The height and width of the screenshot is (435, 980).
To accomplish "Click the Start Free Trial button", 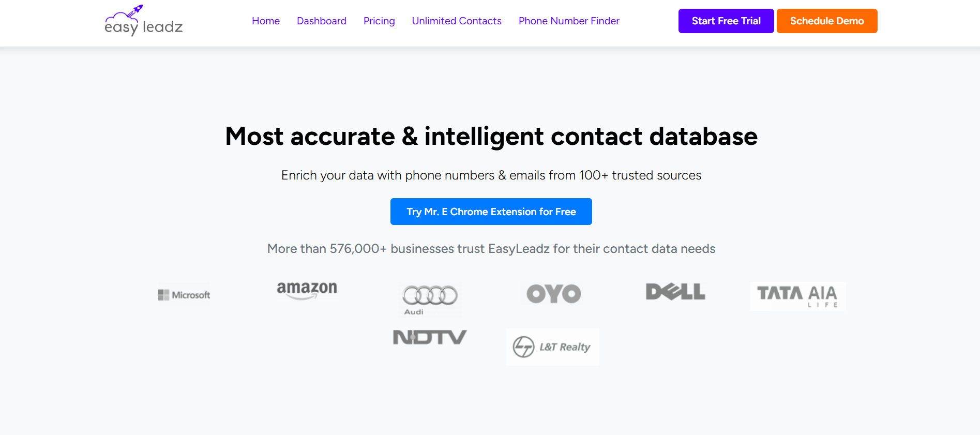I will pos(726,21).
